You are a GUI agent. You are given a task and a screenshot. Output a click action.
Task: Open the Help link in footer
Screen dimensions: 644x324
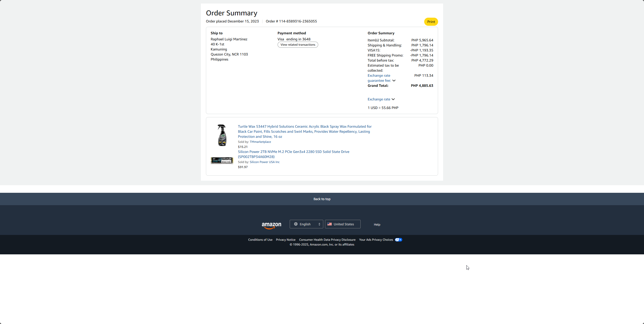pyautogui.click(x=377, y=225)
